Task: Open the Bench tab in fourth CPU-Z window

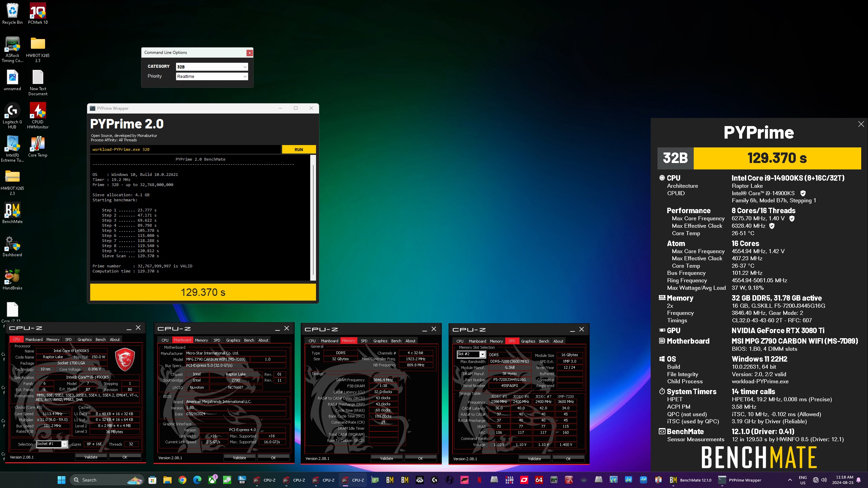Action: (x=544, y=341)
